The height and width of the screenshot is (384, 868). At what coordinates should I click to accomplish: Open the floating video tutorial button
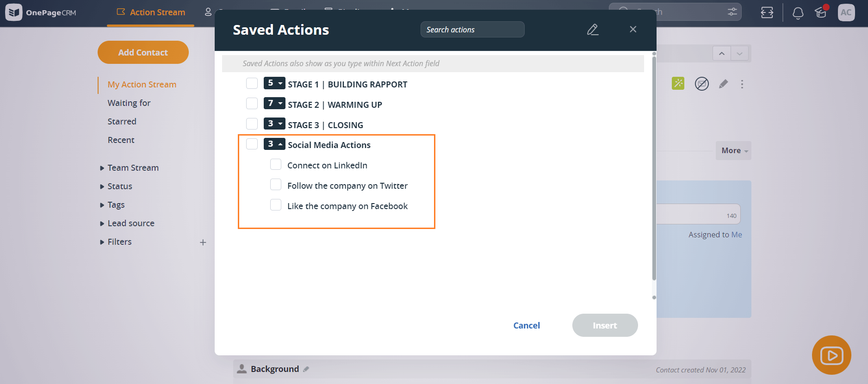click(831, 355)
